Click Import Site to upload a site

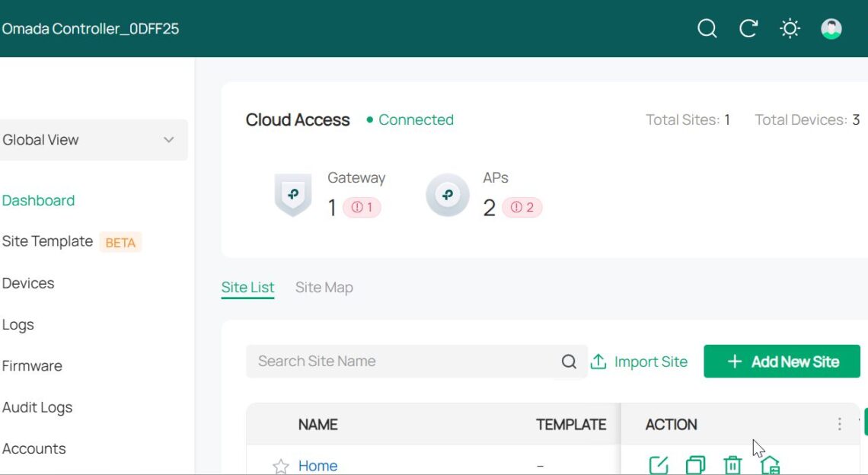click(x=640, y=361)
